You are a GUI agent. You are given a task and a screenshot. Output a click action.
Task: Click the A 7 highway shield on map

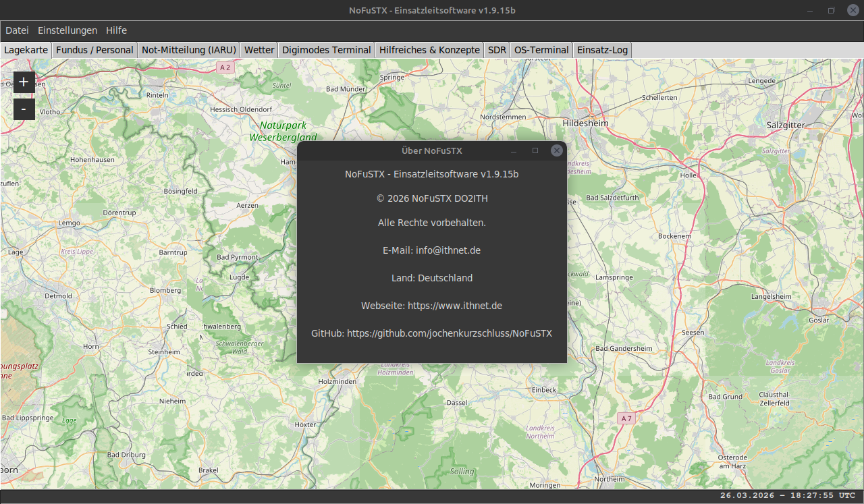(626, 418)
